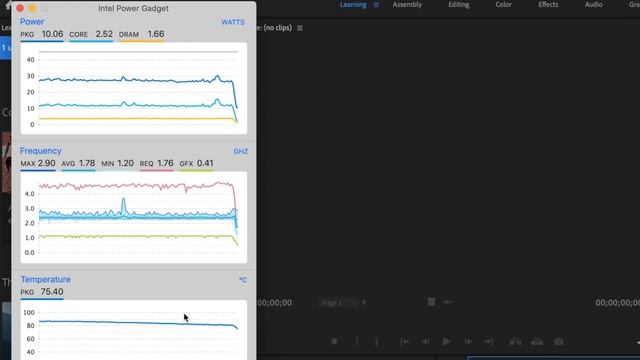Click the Add Marker icon in Source monitor

pyautogui.click(x=334, y=341)
